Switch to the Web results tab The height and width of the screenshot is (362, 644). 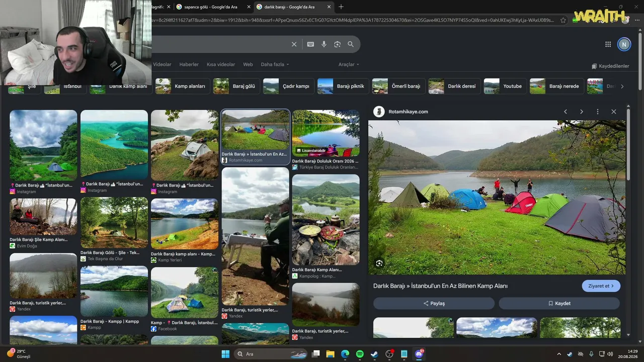[248, 64]
